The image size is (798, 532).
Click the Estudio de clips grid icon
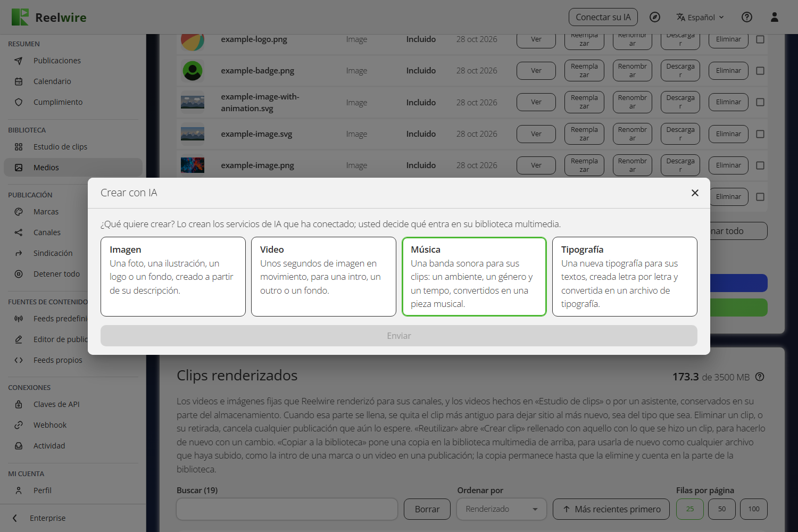(x=19, y=147)
